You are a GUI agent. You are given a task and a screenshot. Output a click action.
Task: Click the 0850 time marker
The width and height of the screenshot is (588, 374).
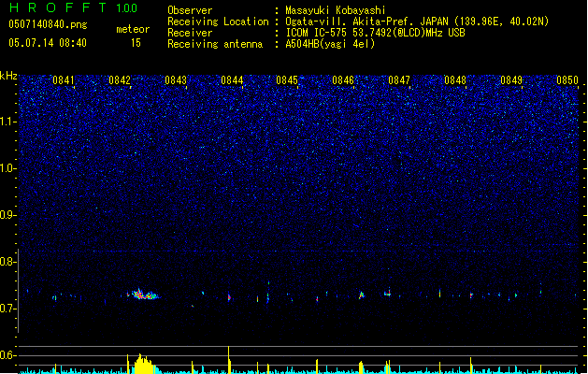pyautogui.click(x=567, y=80)
